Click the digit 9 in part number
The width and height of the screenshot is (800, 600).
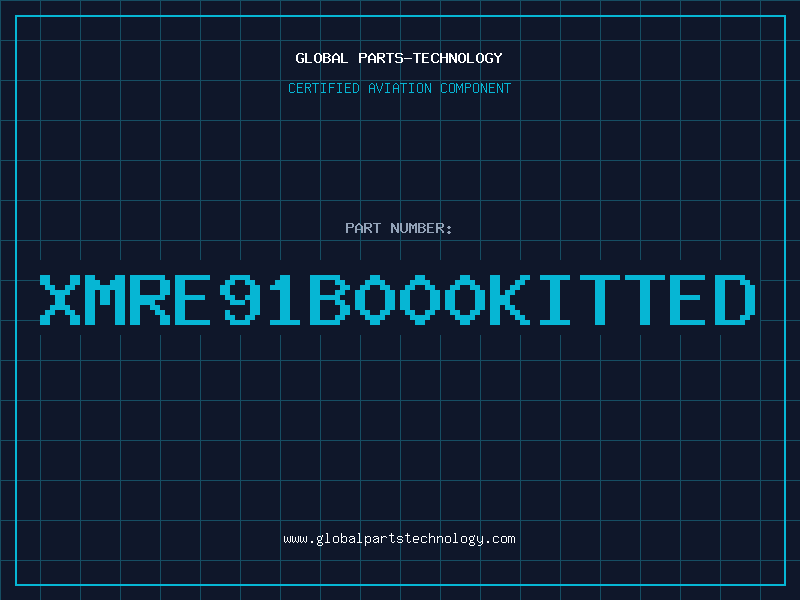(x=240, y=299)
